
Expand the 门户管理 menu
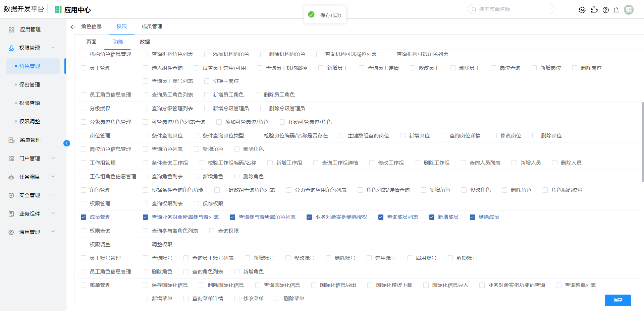(53, 158)
